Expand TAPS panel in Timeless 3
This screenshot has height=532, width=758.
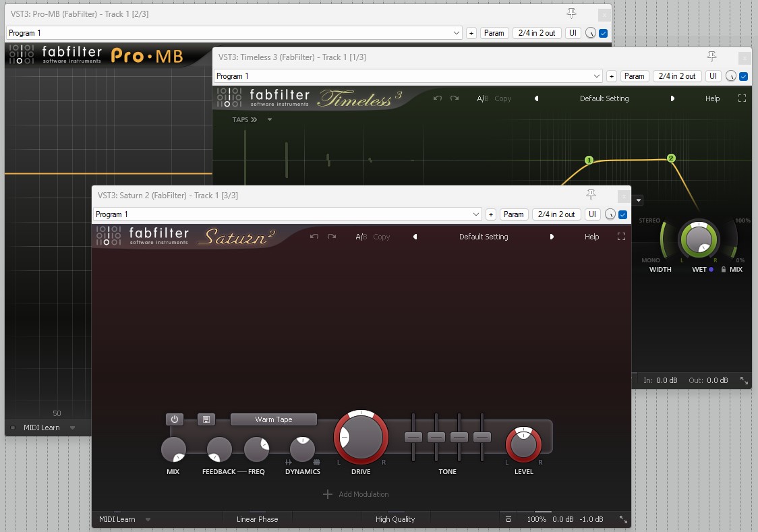tap(245, 120)
